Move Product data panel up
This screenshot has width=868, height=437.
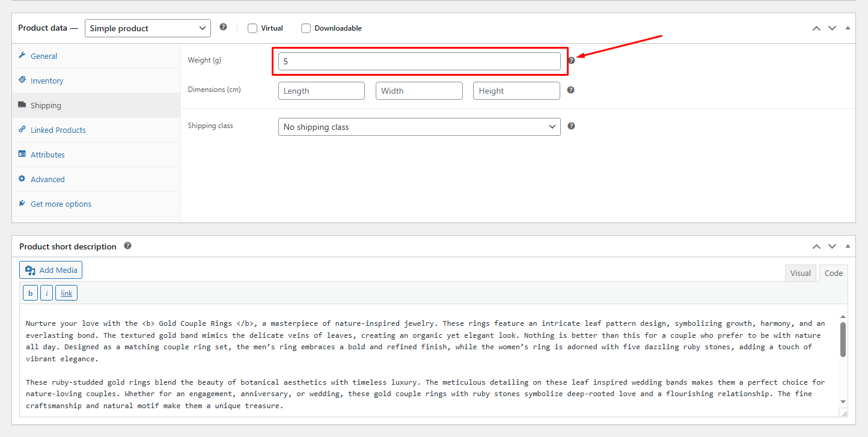[816, 28]
